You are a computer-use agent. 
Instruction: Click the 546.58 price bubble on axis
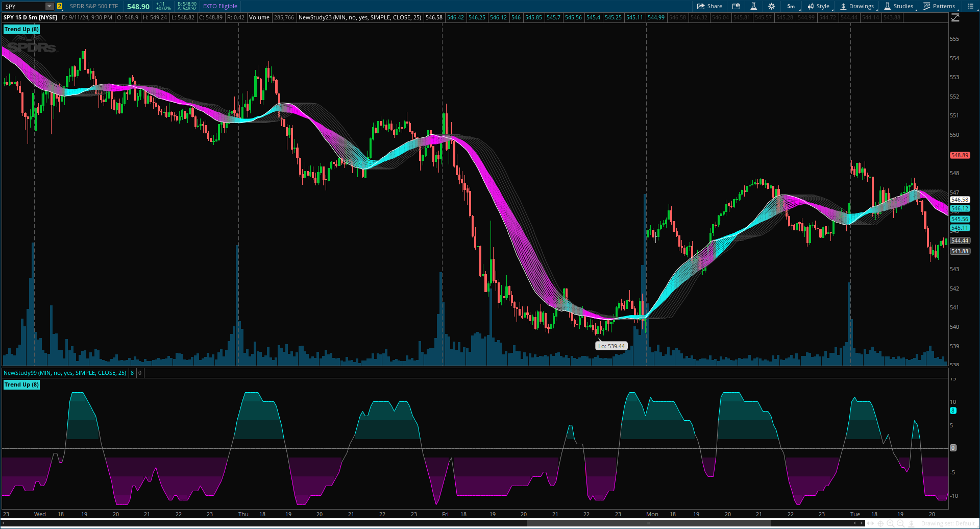(x=960, y=200)
